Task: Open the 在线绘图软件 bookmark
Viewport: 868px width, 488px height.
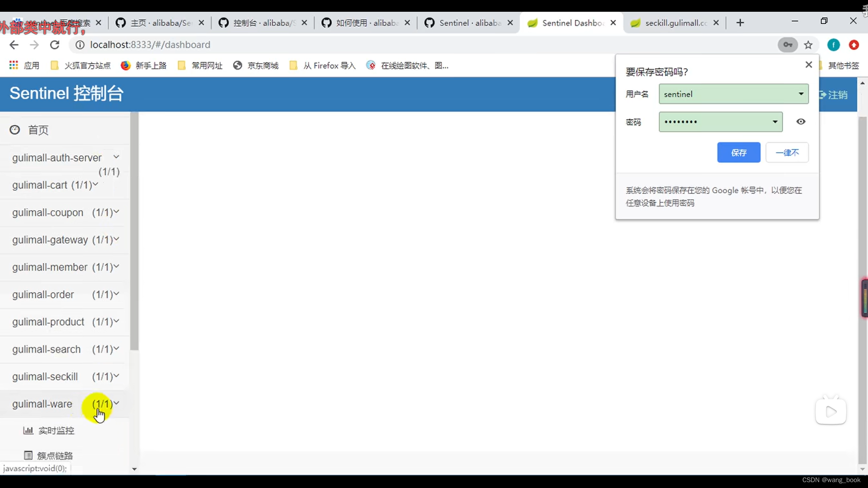Action: pos(407,66)
